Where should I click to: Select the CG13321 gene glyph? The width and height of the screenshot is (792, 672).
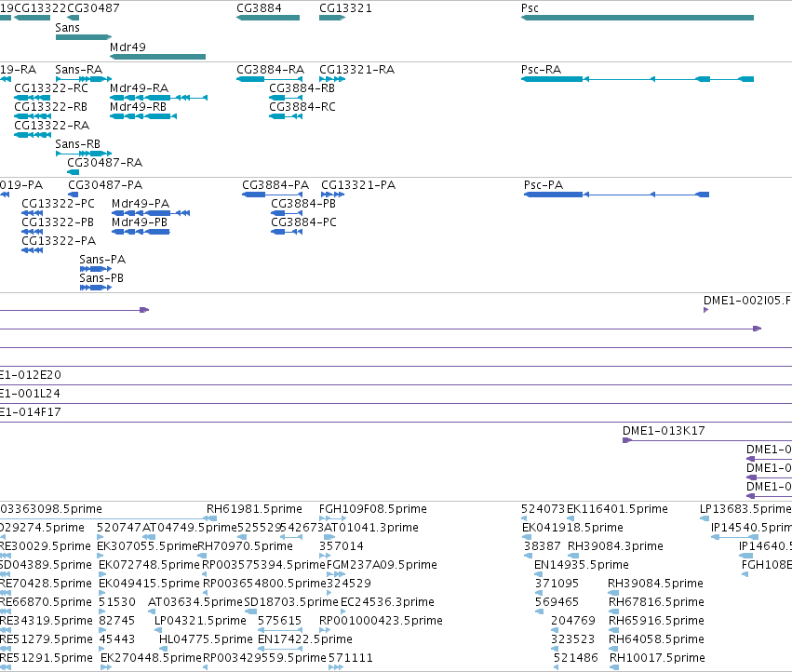coord(332,18)
